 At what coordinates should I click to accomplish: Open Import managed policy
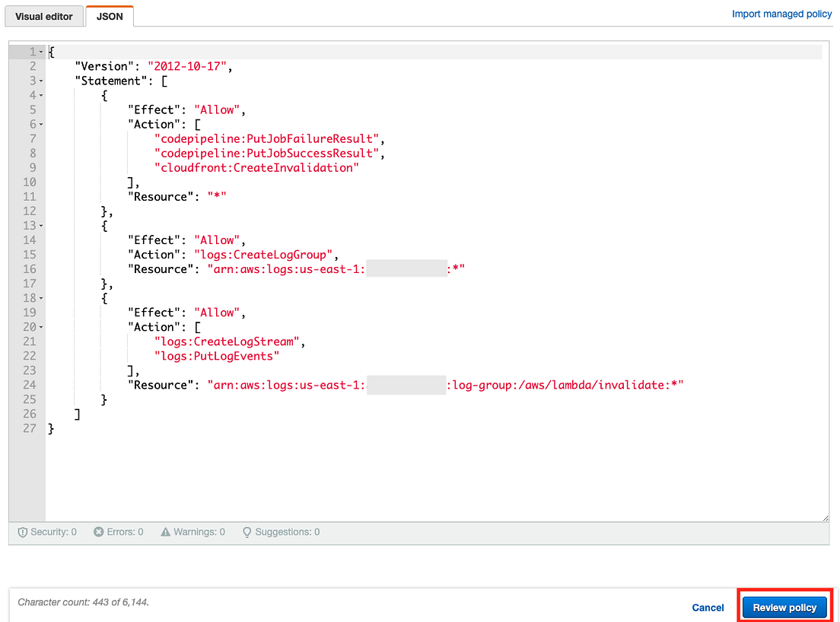coord(782,13)
